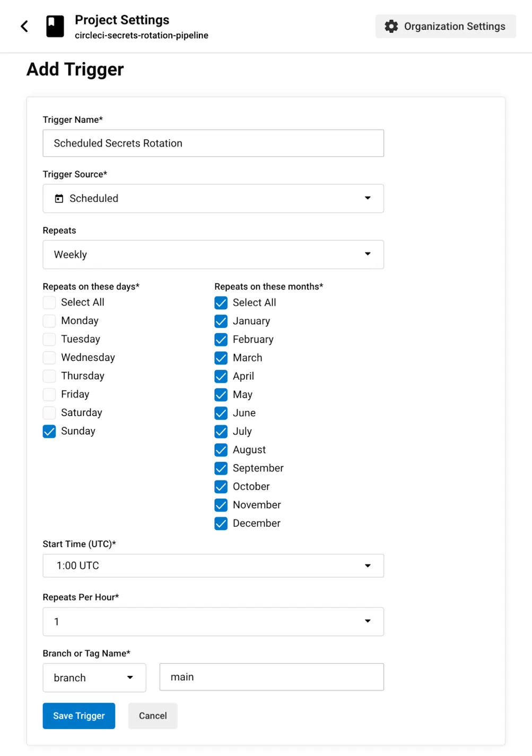The height and width of the screenshot is (756, 532).
Task: Uncheck the December month checkbox
Action: click(221, 523)
